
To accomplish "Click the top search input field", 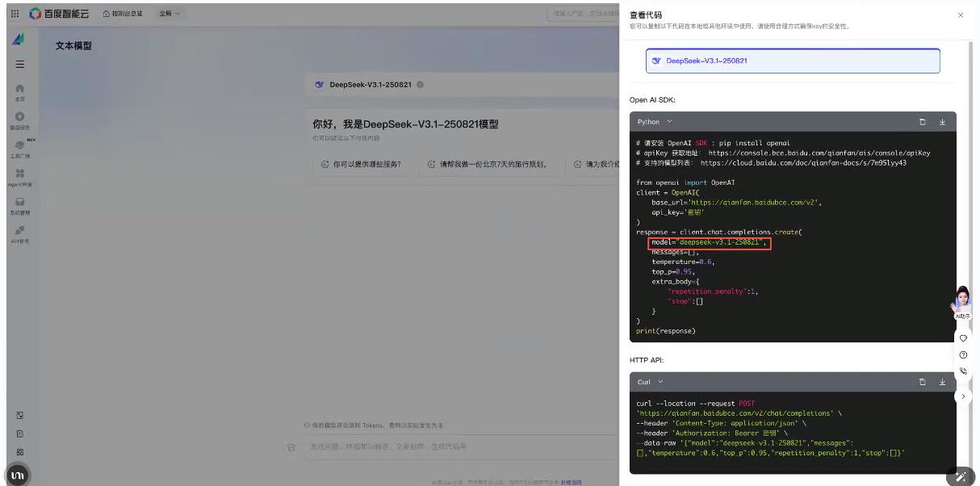I will 583,14.
